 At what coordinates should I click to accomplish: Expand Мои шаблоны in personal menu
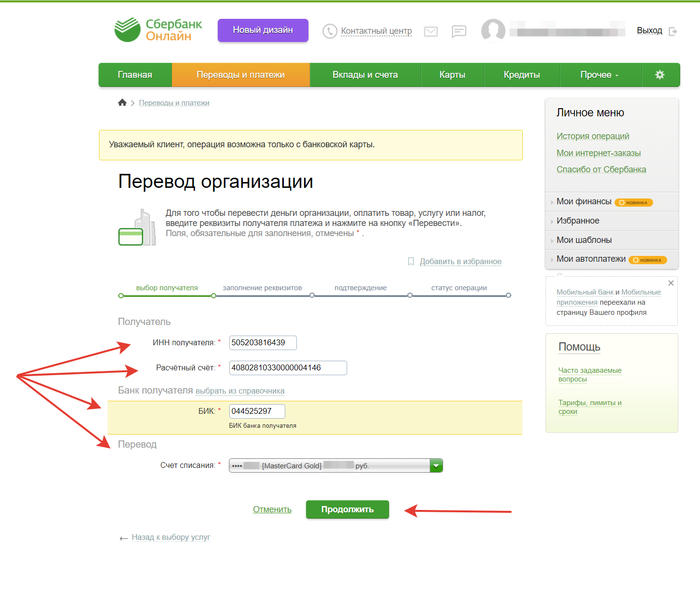click(584, 240)
